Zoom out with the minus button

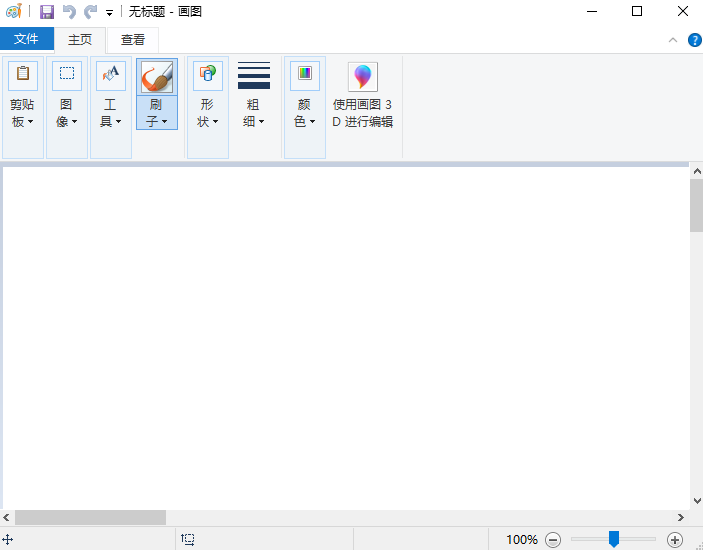tap(553, 540)
